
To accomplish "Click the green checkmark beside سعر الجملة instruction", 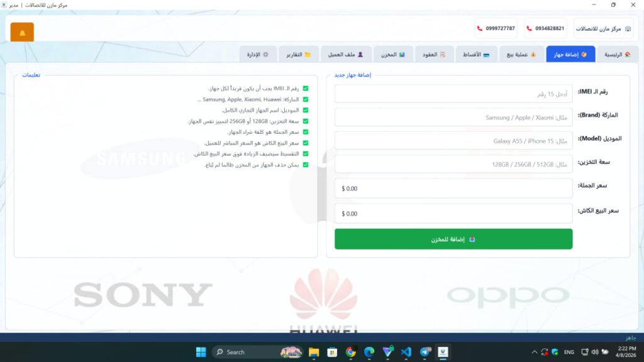I will click(306, 132).
